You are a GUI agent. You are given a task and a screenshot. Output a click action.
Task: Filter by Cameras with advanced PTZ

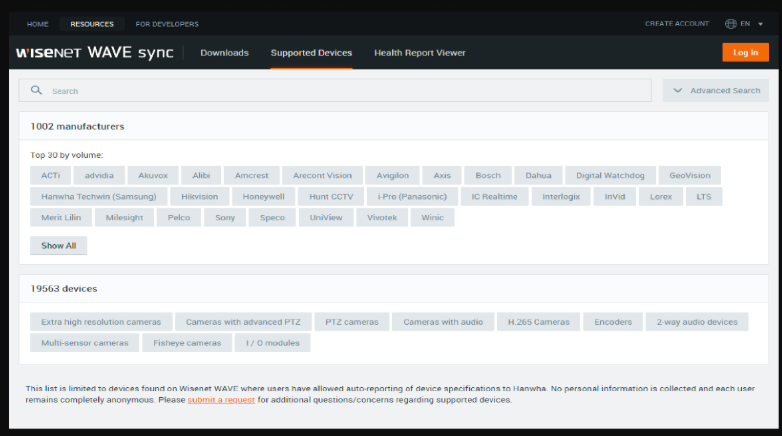pos(243,322)
